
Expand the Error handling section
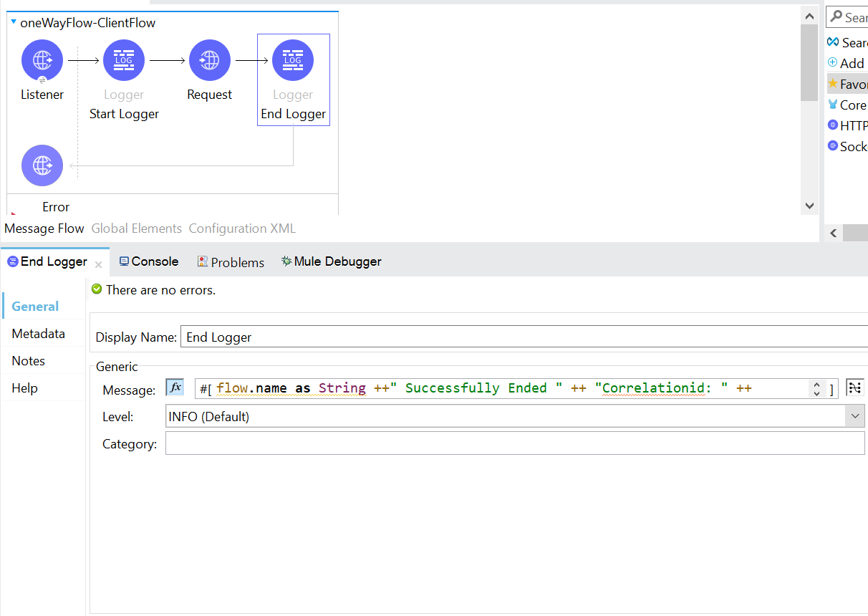pos(12,212)
